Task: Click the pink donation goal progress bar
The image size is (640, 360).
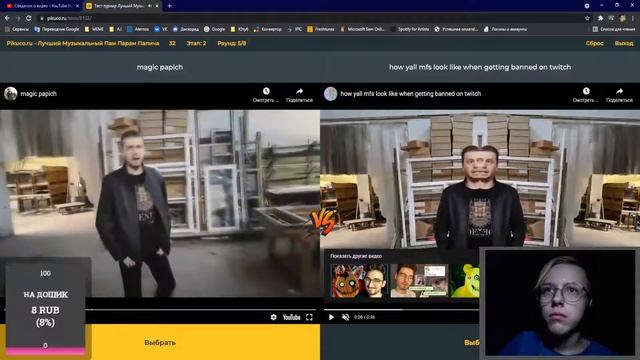Action: [45, 350]
